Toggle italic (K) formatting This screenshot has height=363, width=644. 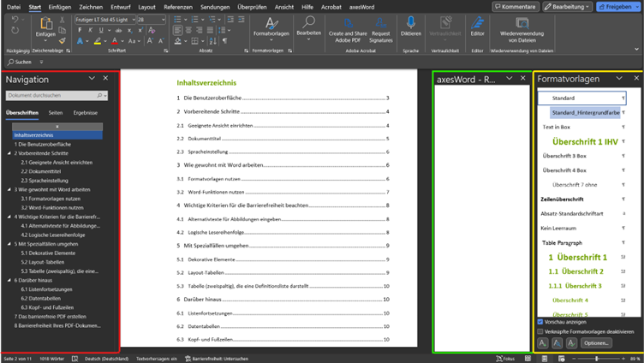click(x=91, y=30)
